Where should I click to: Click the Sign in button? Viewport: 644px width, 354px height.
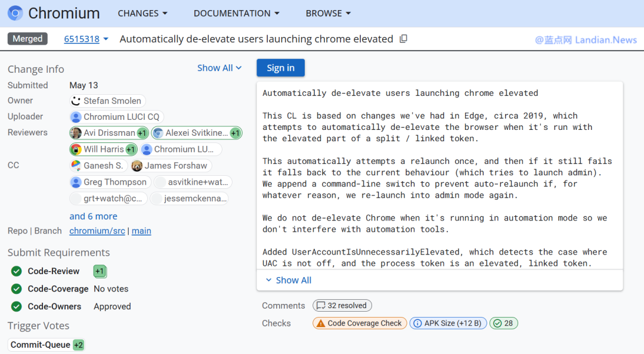point(280,68)
